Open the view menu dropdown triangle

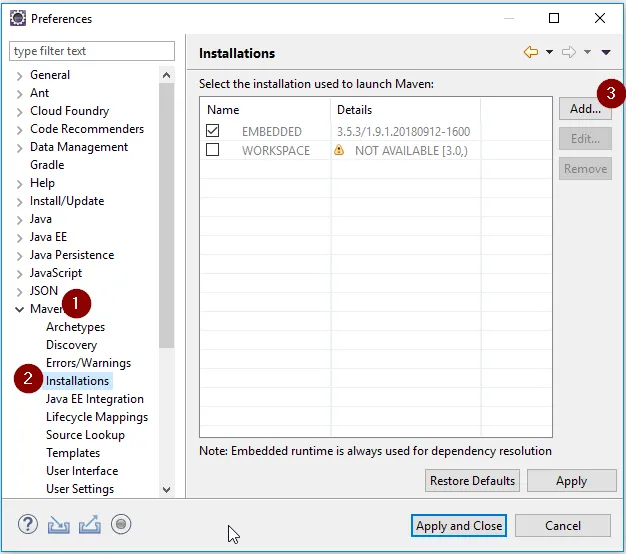(x=605, y=53)
